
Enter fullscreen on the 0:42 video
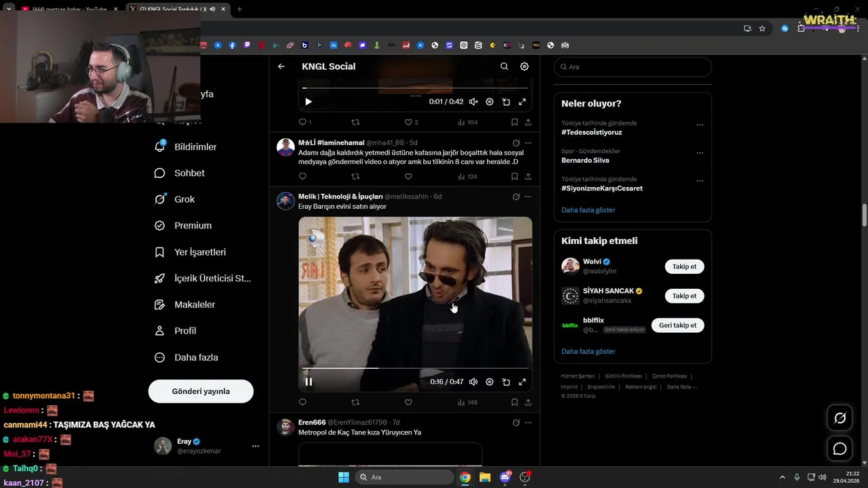click(522, 102)
